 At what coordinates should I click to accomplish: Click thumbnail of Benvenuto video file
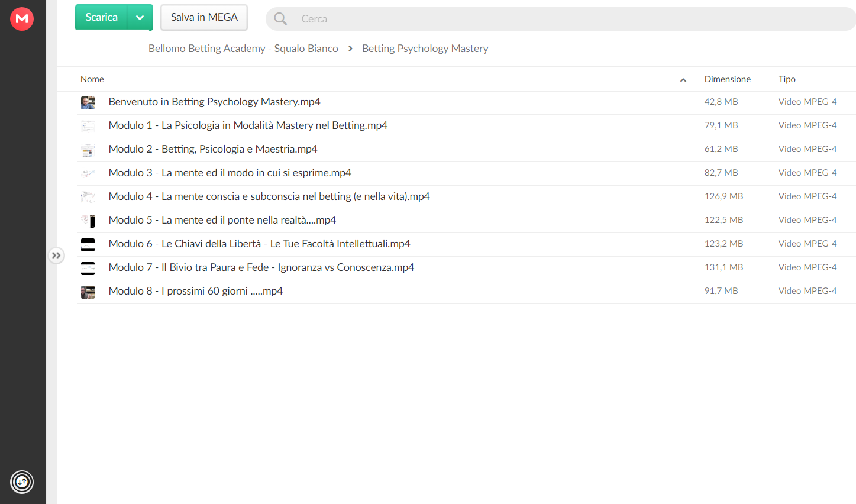[88, 103]
